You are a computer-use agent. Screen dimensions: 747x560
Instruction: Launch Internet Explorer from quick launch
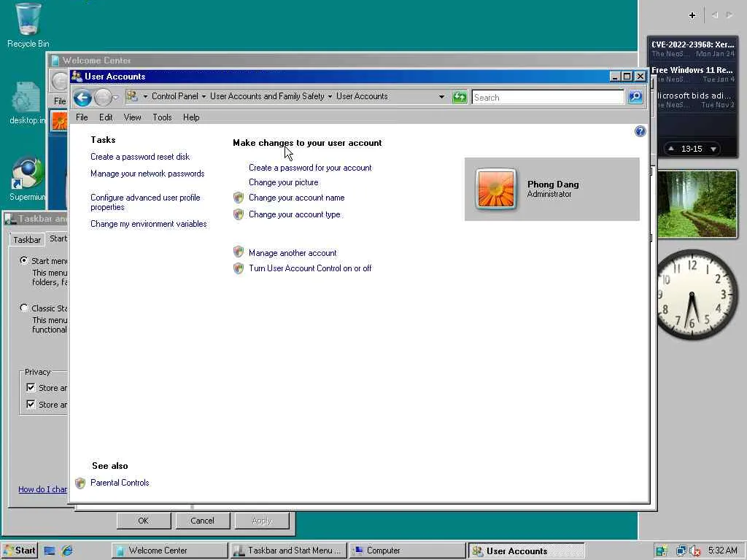(67, 551)
